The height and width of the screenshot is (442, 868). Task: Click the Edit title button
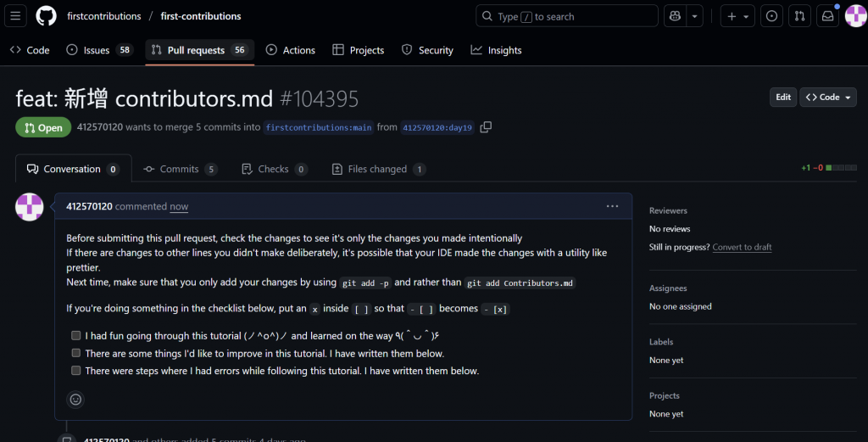click(782, 97)
